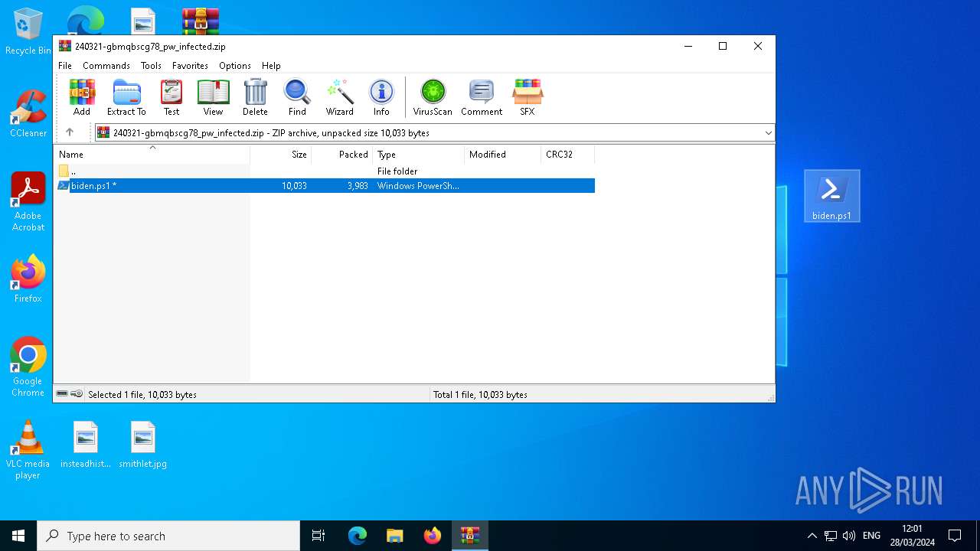Launch Edge from the taskbar
Image resolution: width=980 pixels, height=551 pixels.
(x=358, y=536)
